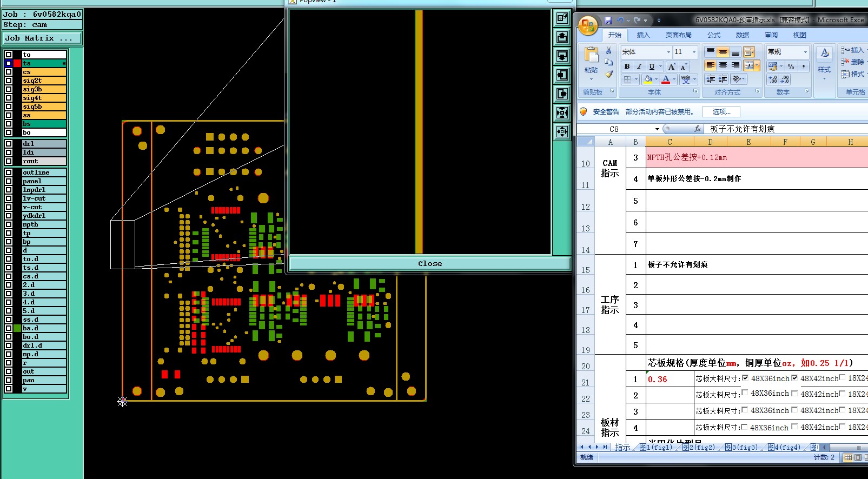Align cell text to the right

tap(736, 65)
